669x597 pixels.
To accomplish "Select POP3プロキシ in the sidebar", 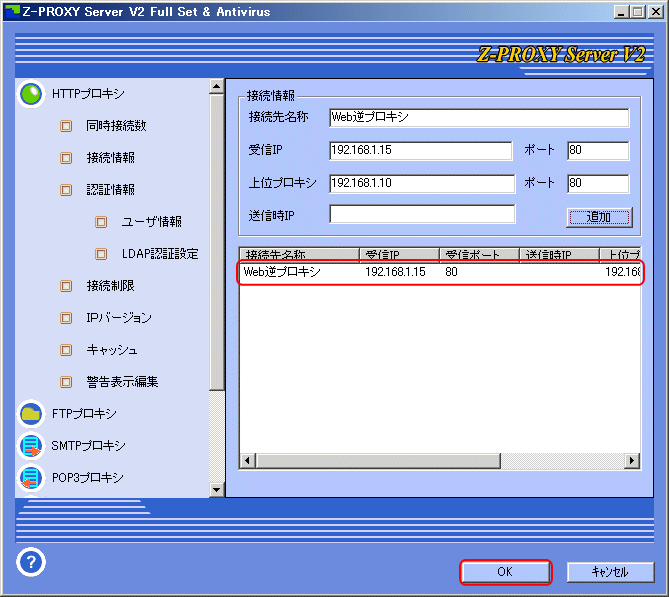I will [87, 478].
